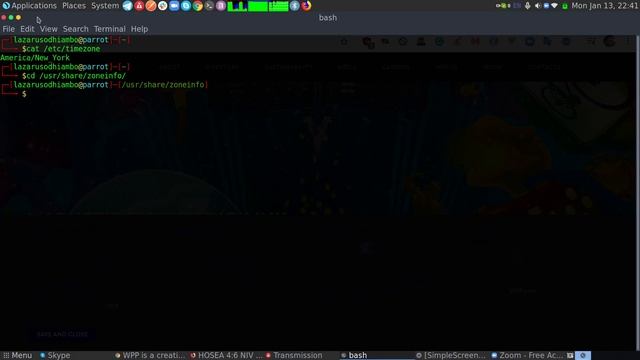Click the 'America/New_York' output text

tap(35, 58)
